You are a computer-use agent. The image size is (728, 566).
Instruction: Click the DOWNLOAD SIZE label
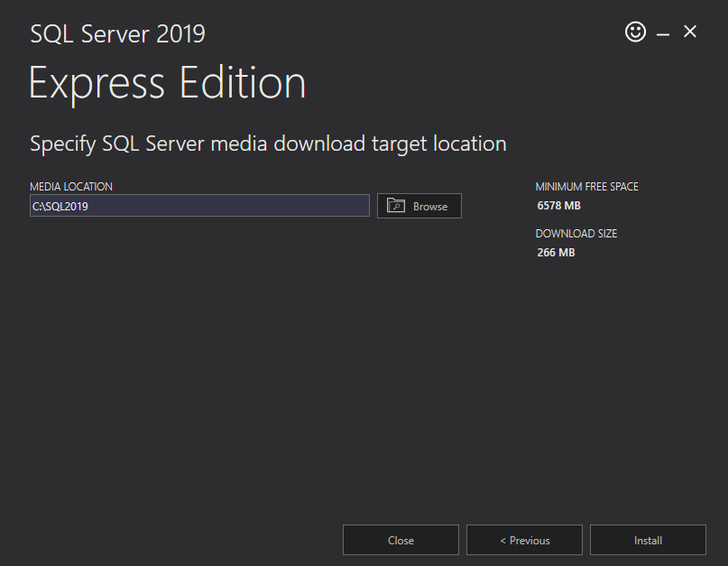pos(576,233)
